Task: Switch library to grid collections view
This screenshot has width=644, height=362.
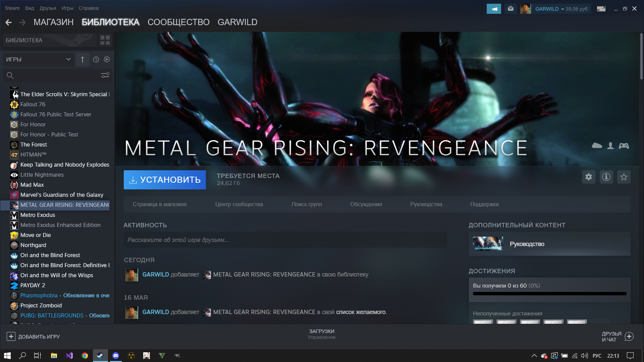Action: coord(105,40)
